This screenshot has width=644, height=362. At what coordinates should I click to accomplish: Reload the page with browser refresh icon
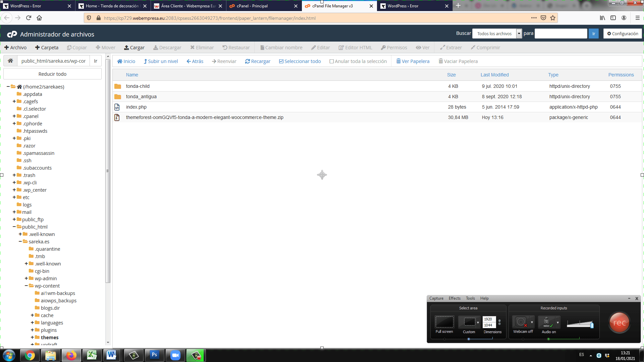coord(29,18)
